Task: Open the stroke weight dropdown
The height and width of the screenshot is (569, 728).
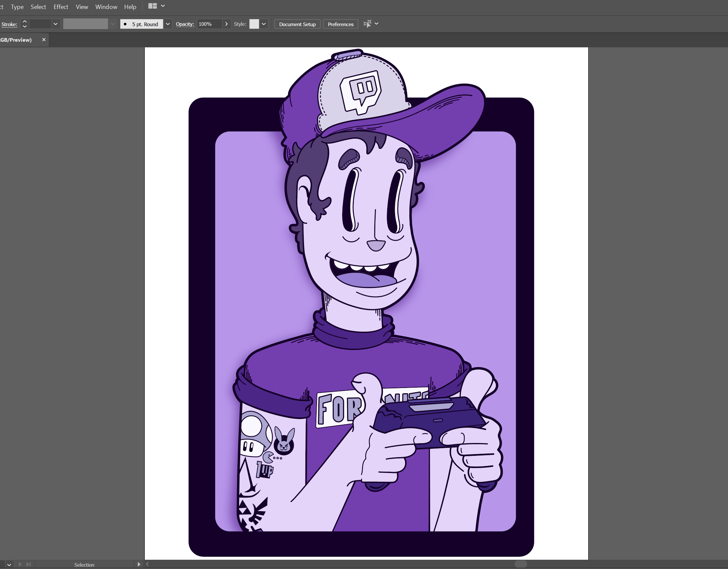Action: point(56,24)
